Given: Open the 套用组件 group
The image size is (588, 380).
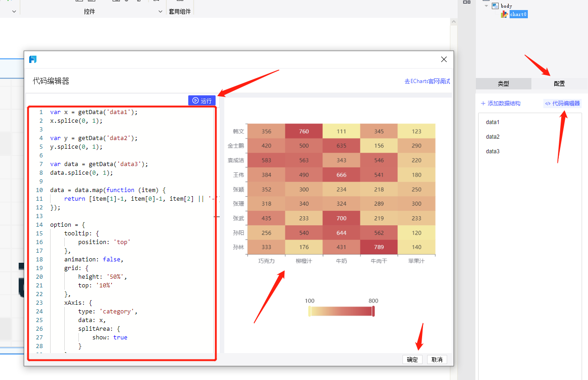Looking at the screenshot, I should [x=180, y=11].
